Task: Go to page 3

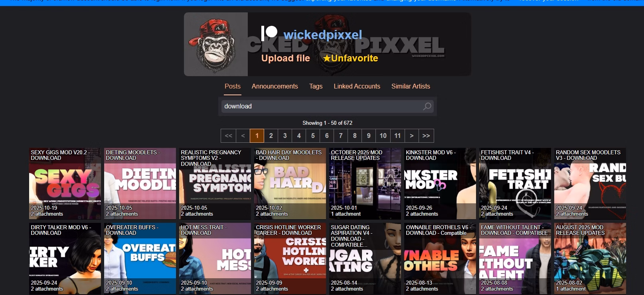Action: (285, 136)
